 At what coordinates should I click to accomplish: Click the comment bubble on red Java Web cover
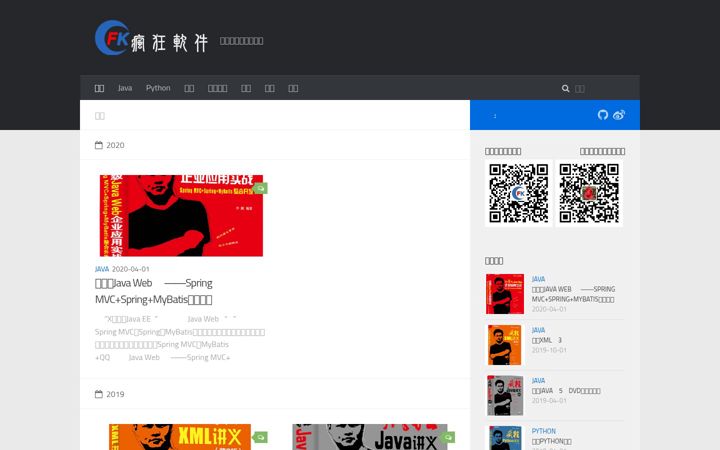click(260, 188)
